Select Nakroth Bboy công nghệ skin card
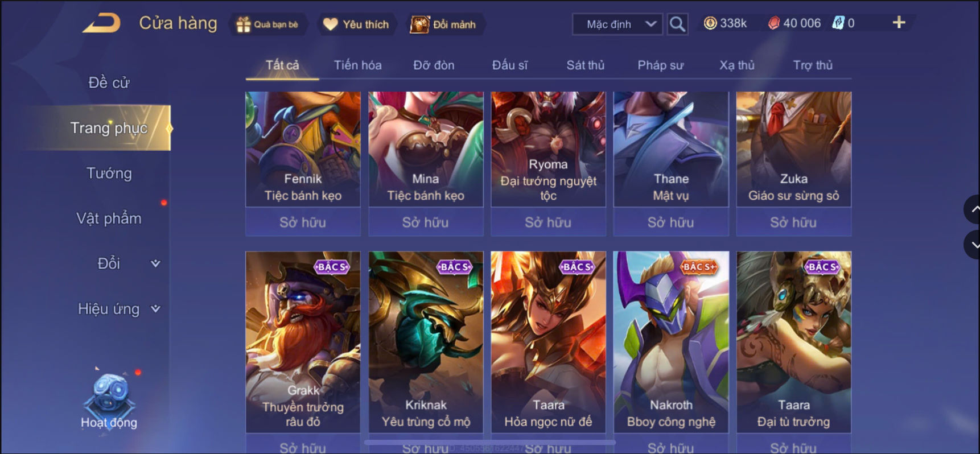This screenshot has width=980, height=454. coord(671,342)
